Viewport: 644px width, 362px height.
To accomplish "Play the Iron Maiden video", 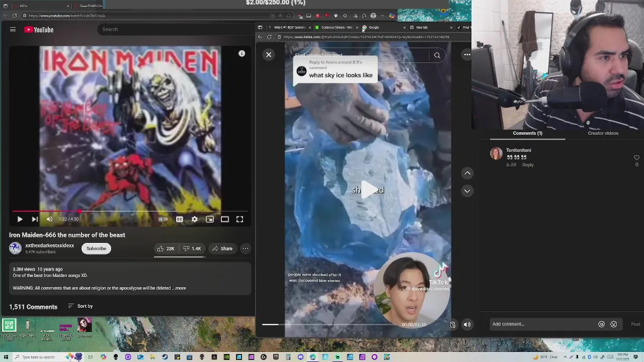I will click(x=20, y=219).
